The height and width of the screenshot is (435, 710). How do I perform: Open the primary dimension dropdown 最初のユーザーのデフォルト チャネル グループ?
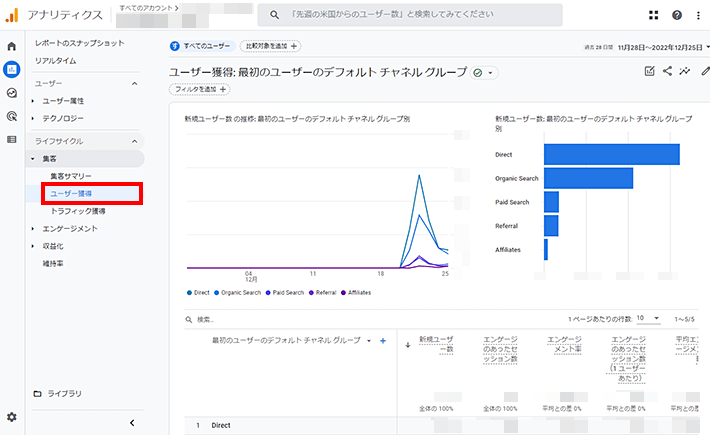coord(291,340)
